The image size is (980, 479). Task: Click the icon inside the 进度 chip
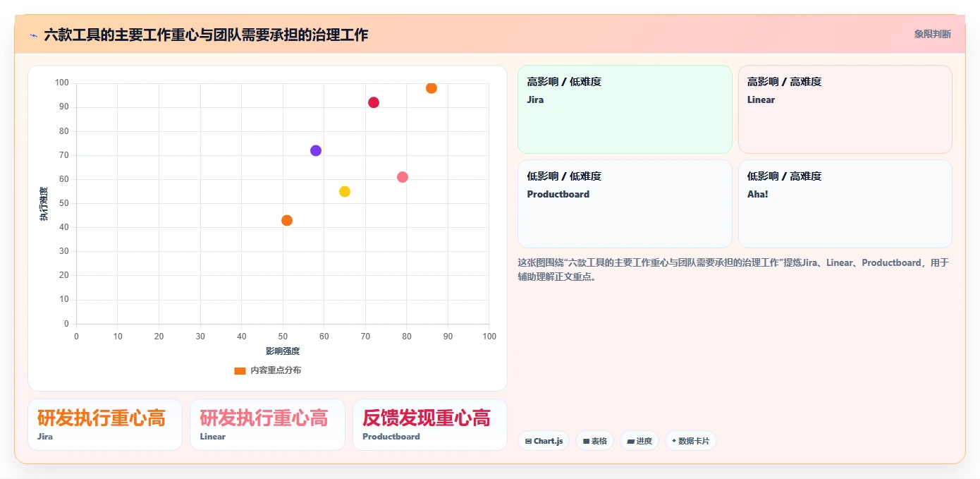pyautogui.click(x=630, y=442)
